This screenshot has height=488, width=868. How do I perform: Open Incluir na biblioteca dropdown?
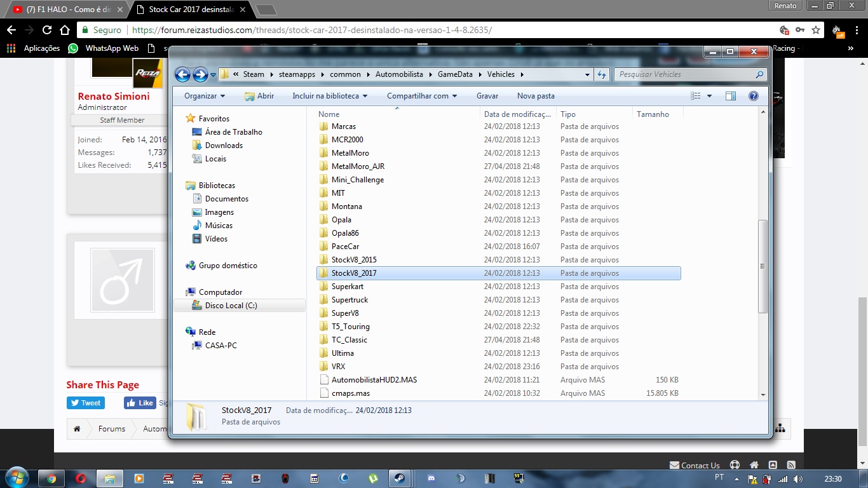coord(330,96)
